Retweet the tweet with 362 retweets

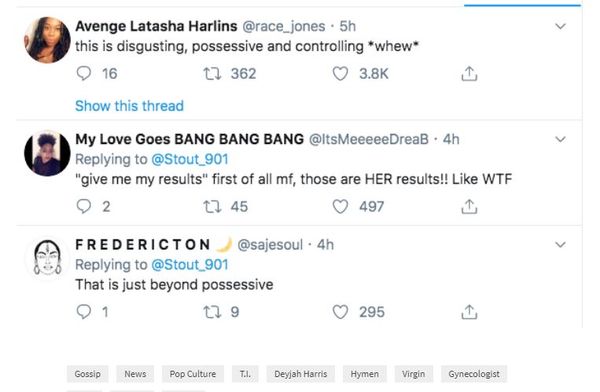pos(212,74)
